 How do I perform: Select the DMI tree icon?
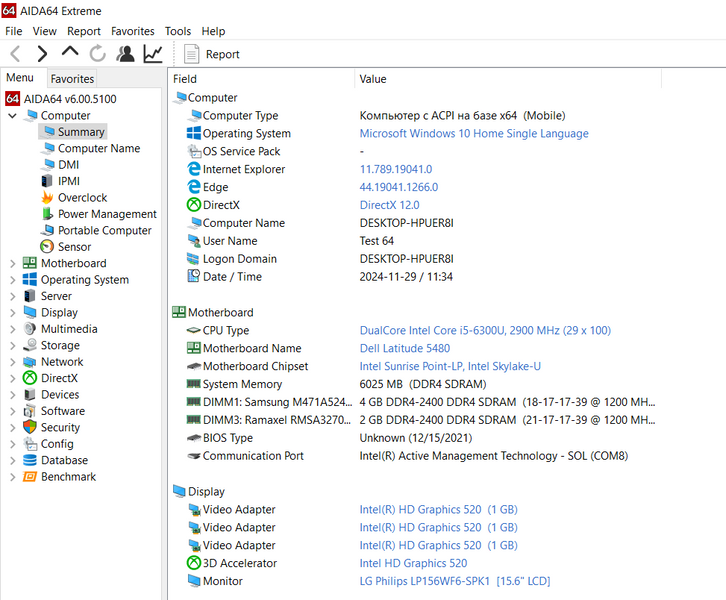(48, 164)
